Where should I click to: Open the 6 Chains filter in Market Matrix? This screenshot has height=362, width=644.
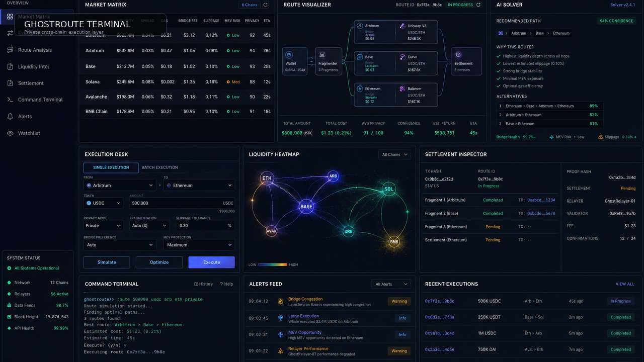pos(250,5)
